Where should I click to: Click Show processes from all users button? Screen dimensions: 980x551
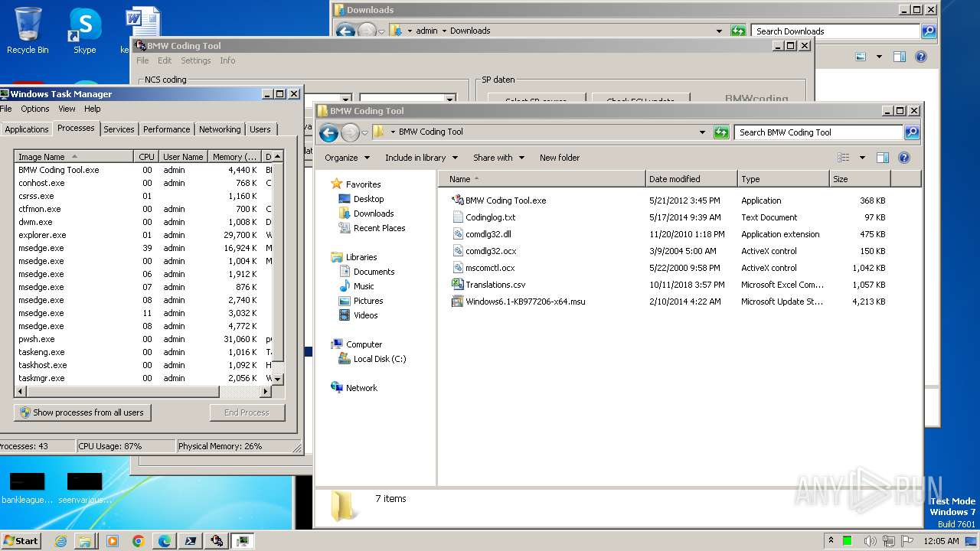tap(82, 412)
